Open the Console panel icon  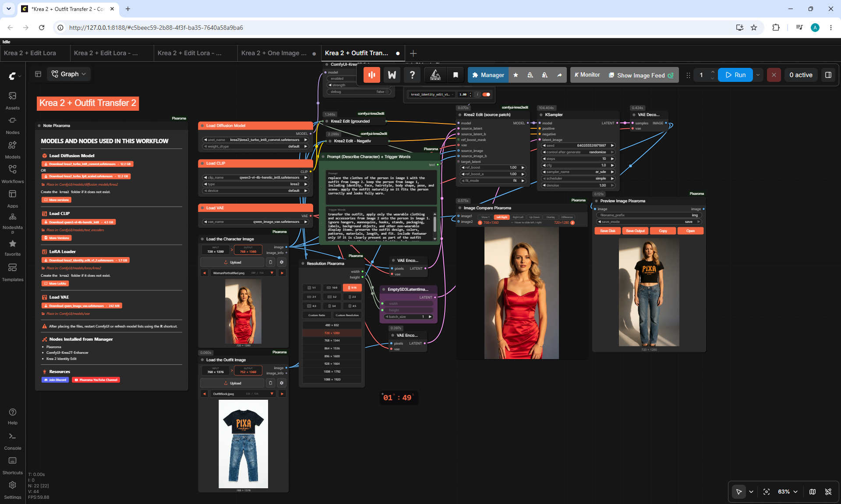pos(12,441)
